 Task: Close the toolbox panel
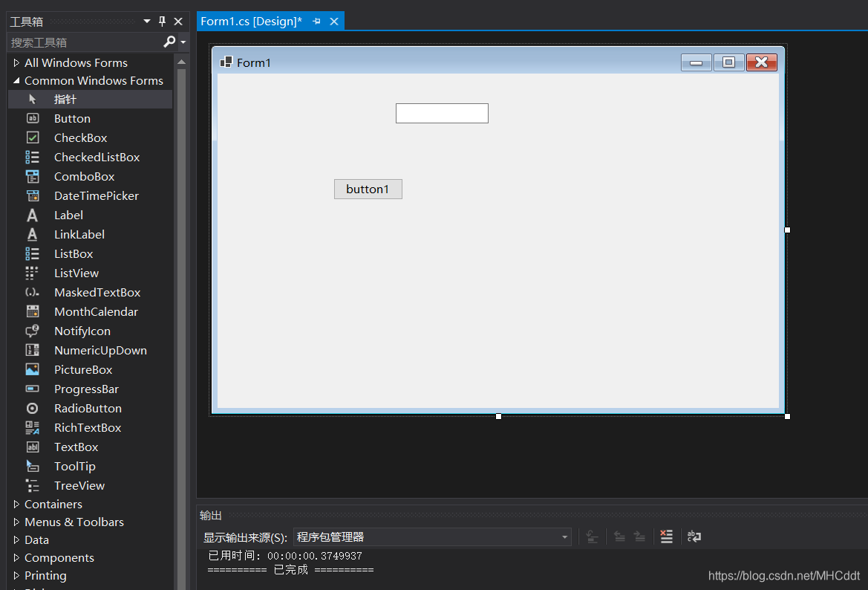[x=178, y=21]
